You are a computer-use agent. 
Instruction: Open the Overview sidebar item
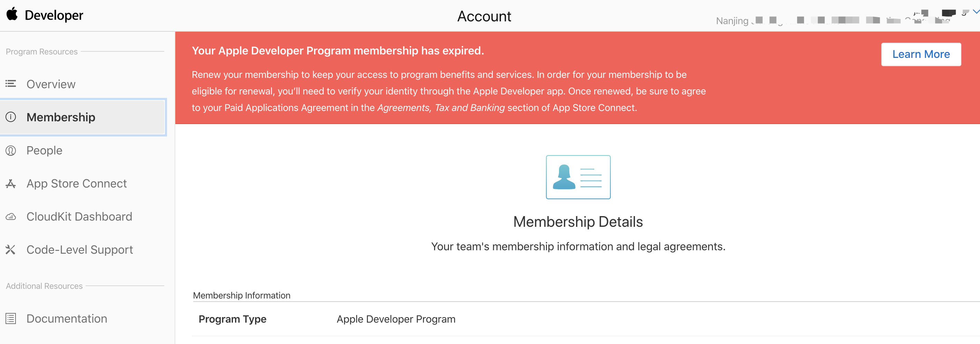(51, 84)
